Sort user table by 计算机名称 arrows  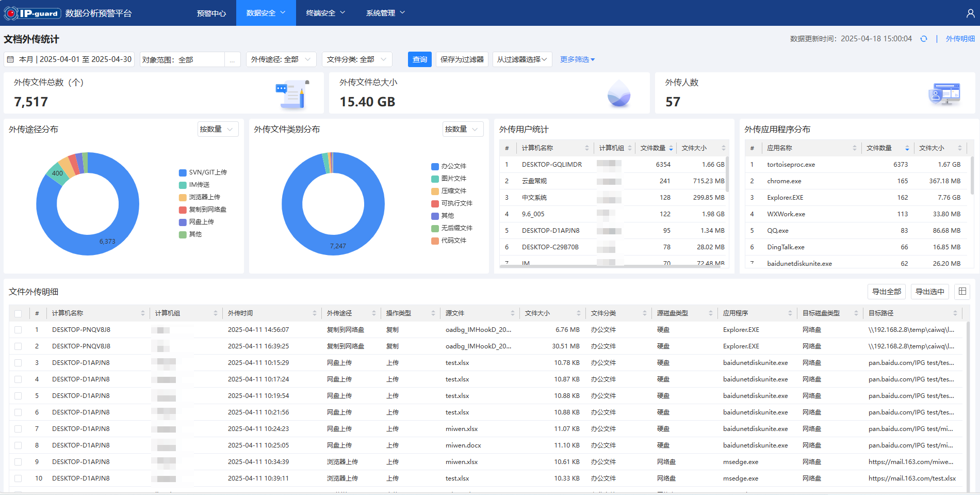pos(587,148)
